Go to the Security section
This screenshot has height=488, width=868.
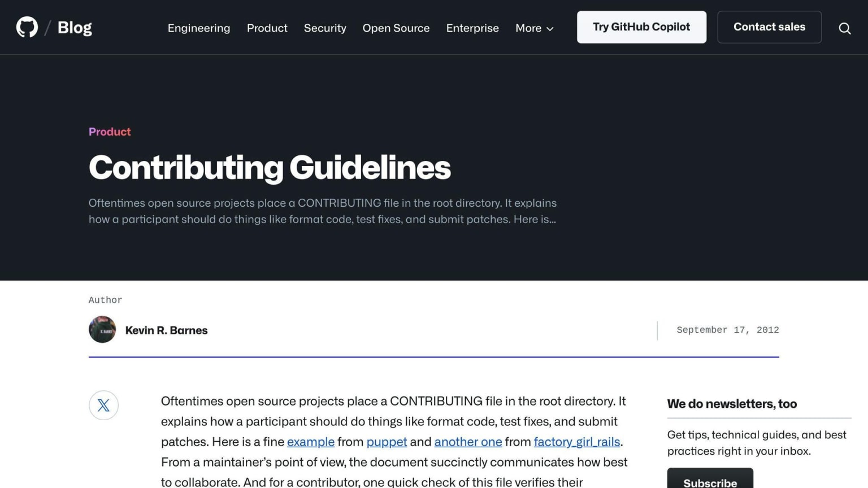(325, 28)
